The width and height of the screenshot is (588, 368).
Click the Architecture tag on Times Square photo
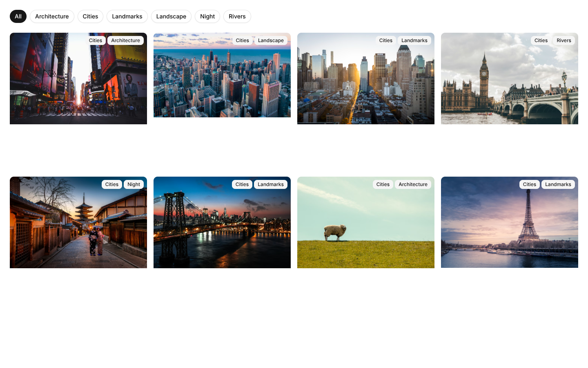[x=126, y=40]
